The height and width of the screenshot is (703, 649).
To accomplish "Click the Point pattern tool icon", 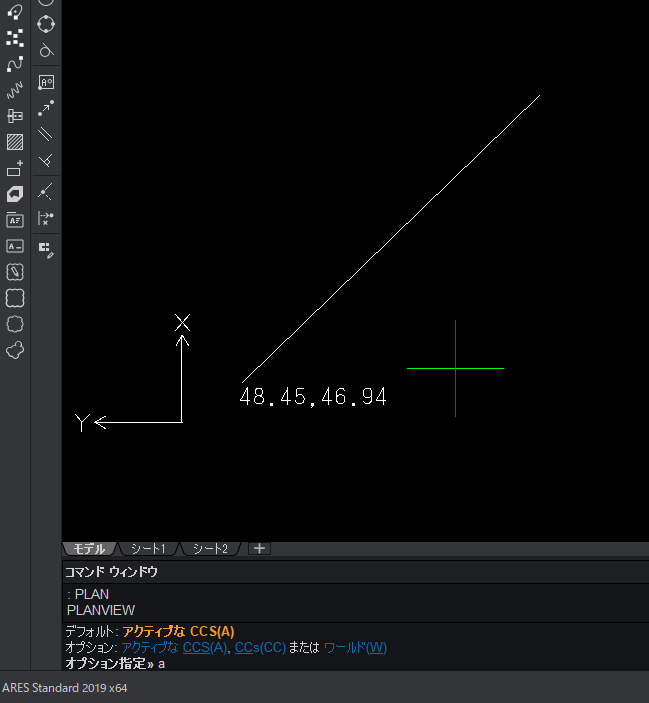I will click(x=15, y=38).
